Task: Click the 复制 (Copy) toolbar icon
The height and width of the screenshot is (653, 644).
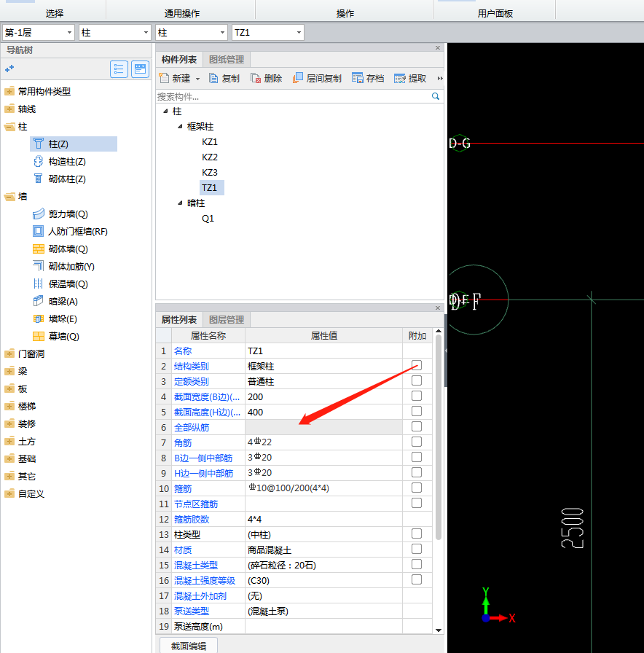Action: (x=214, y=78)
